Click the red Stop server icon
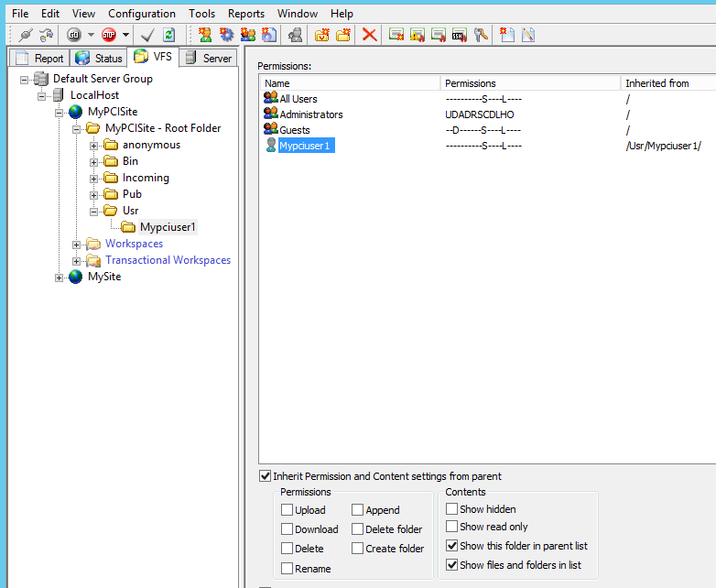The width and height of the screenshot is (716, 588). [x=109, y=35]
